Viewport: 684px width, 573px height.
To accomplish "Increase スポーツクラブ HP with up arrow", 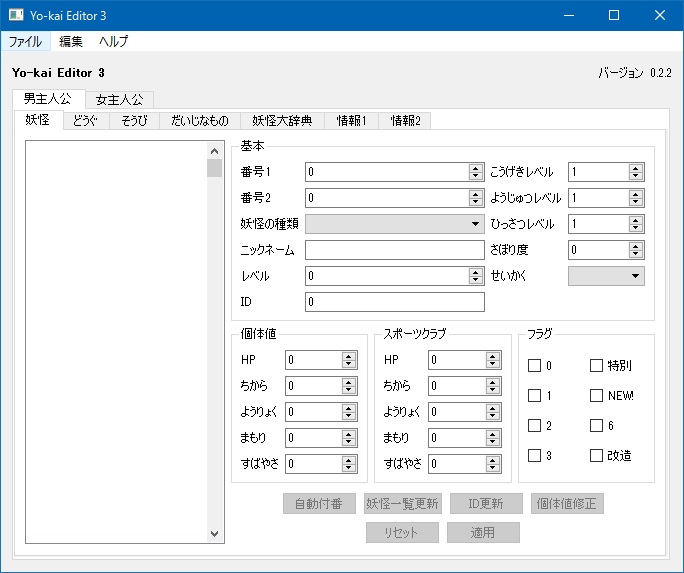I will [x=492, y=356].
